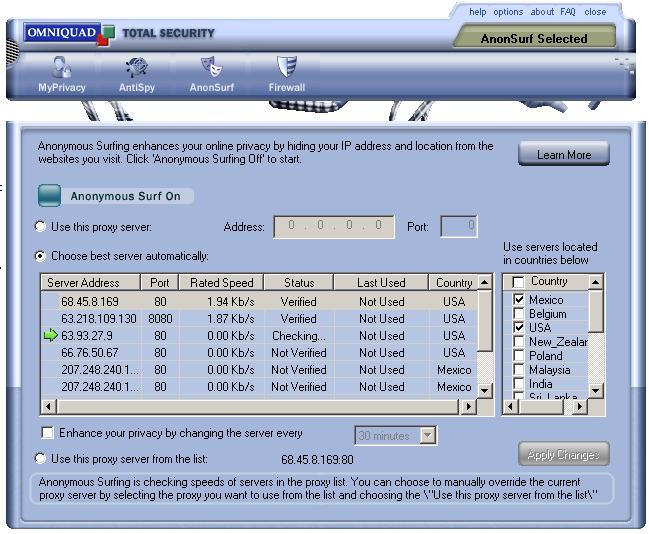This screenshot has height=534, width=649.
Task: Click the proxy Address input field
Action: (334, 226)
